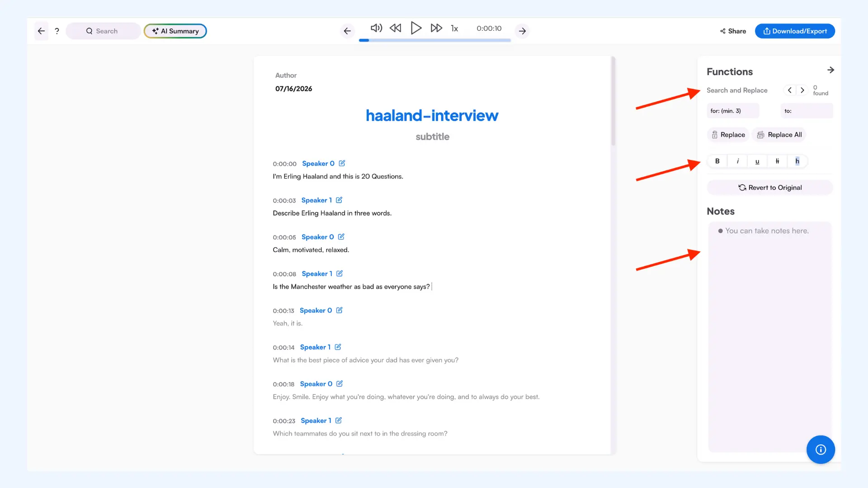The image size is (868, 488).
Task: Play the audio recording
Action: [x=416, y=28]
